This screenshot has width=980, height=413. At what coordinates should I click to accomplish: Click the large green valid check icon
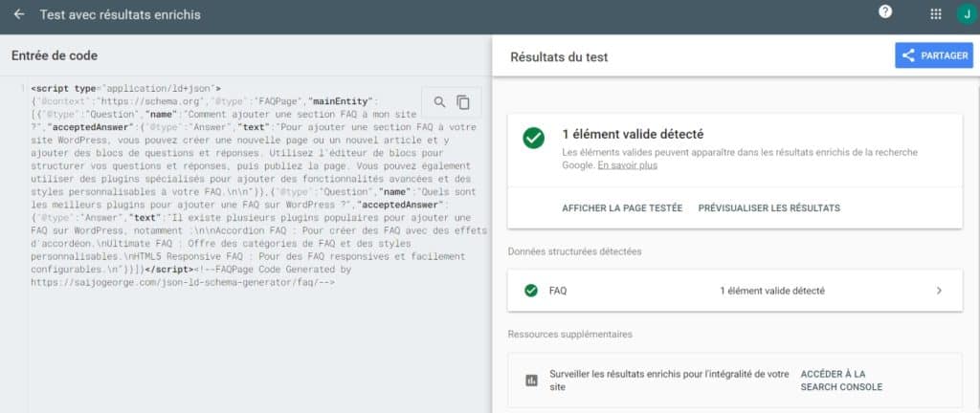pos(533,138)
